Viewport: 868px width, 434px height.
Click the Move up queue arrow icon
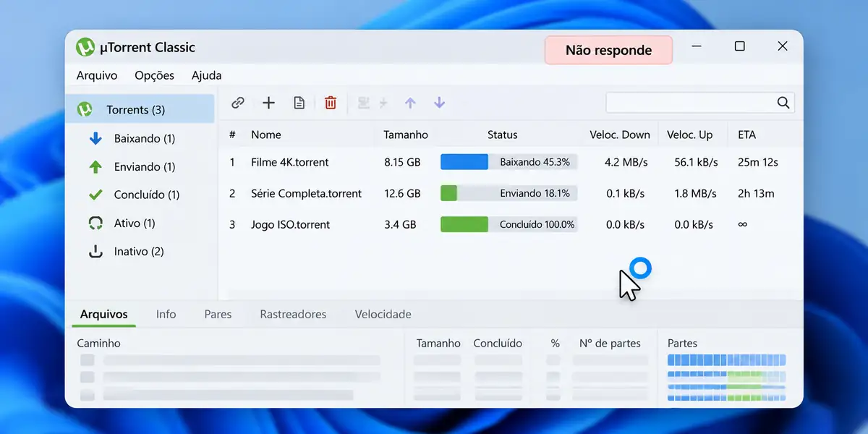(x=410, y=103)
